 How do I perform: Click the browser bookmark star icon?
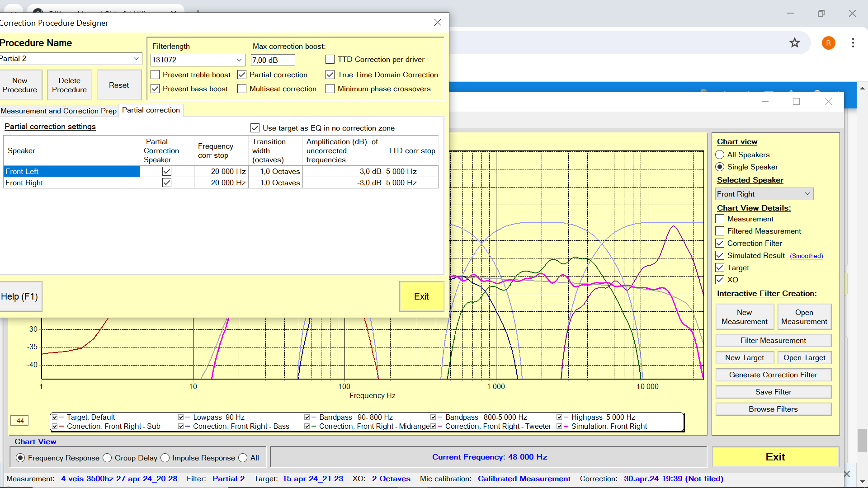click(794, 43)
